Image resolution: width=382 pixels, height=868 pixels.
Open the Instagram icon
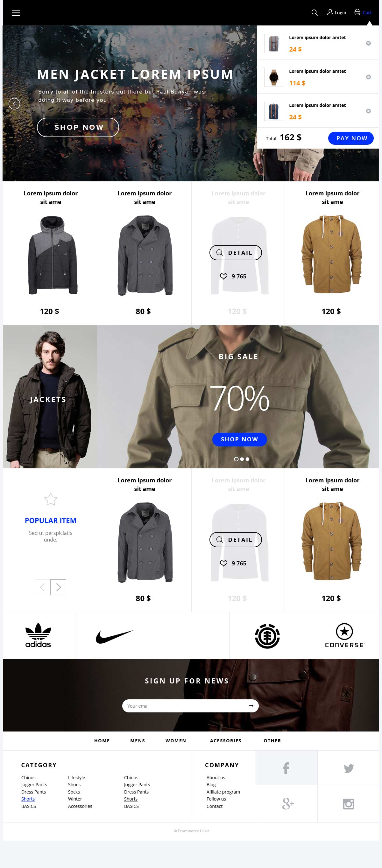click(x=348, y=804)
